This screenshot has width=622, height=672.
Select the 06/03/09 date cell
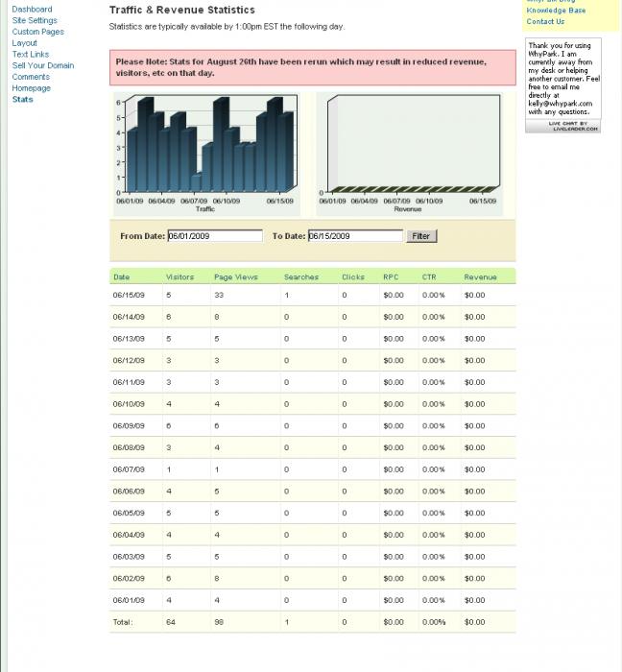coord(129,557)
